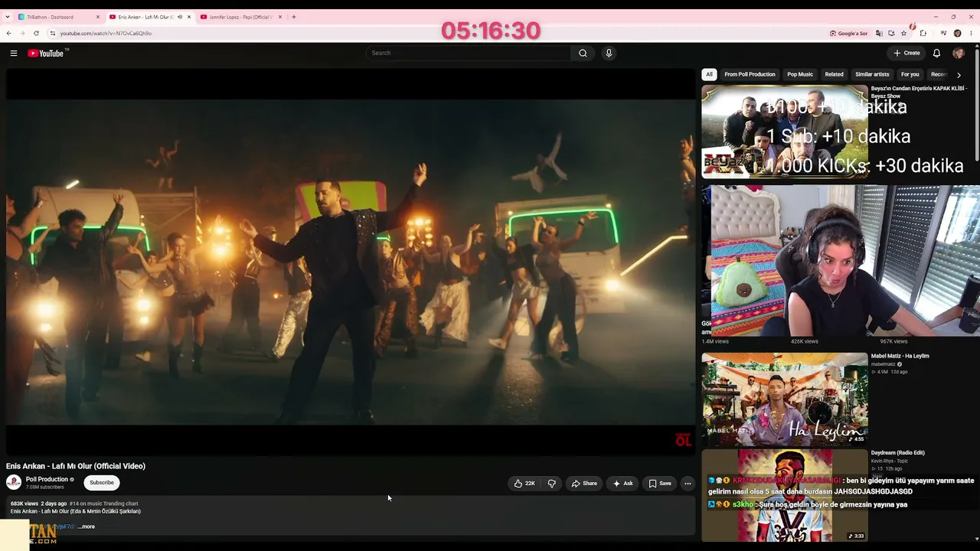The image size is (980, 551).
Task: Go forward in browser history
Action: 22,33
